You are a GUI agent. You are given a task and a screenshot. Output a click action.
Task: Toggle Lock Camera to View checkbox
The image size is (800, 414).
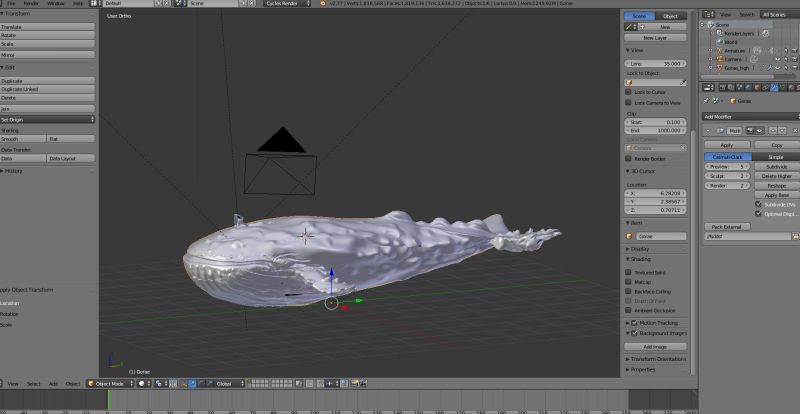tap(628, 103)
